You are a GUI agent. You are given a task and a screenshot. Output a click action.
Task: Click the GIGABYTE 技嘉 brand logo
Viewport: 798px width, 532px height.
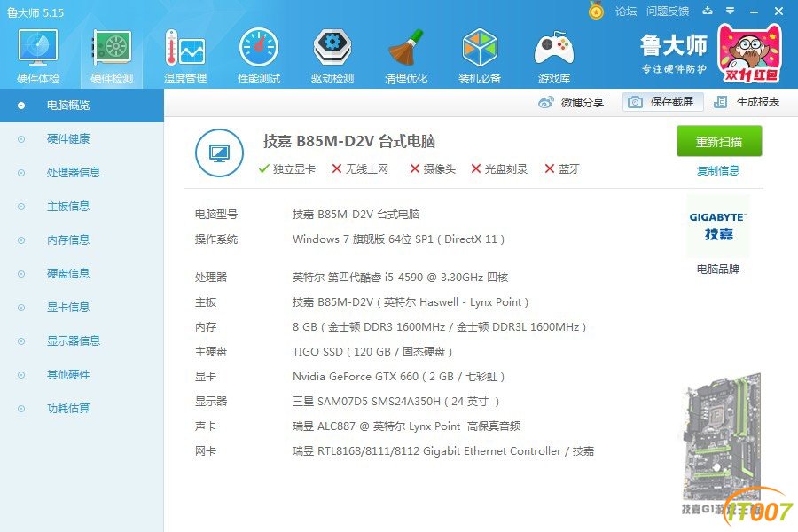pos(717,226)
